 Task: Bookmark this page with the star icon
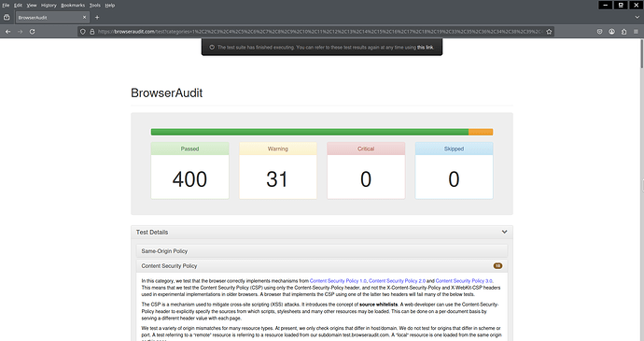549,32
